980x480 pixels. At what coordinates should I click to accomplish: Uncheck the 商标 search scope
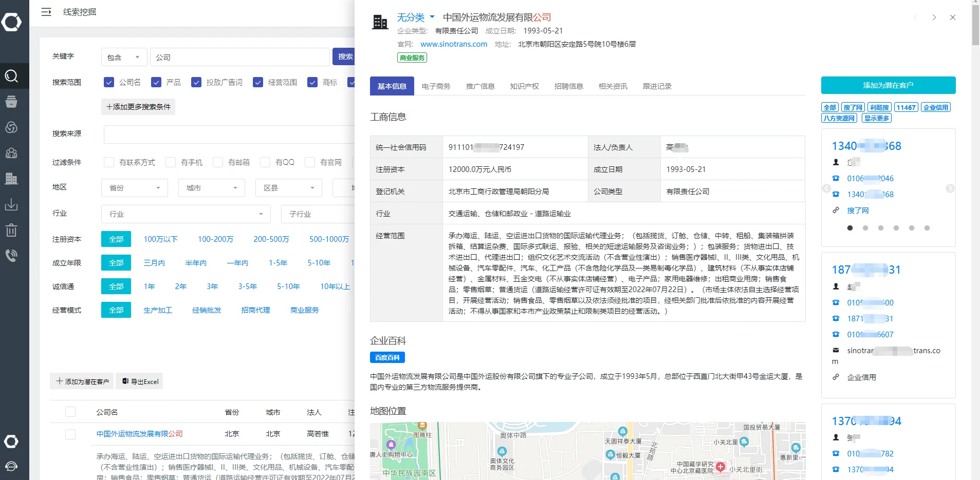pyautogui.click(x=312, y=82)
